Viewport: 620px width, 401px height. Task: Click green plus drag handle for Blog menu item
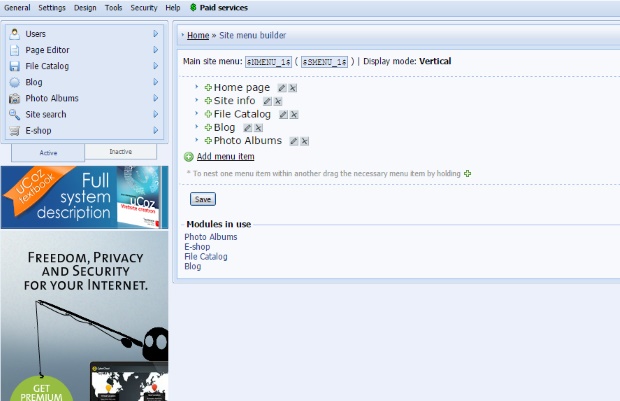208,128
